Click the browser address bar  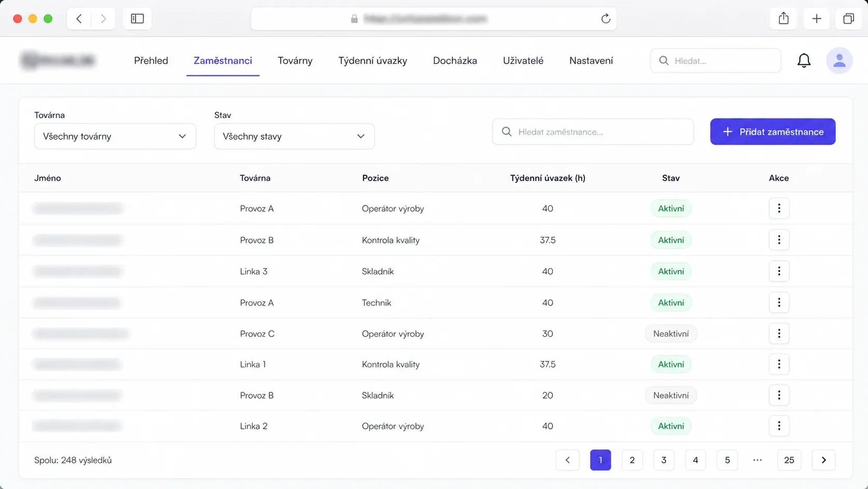tap(434, 19)
